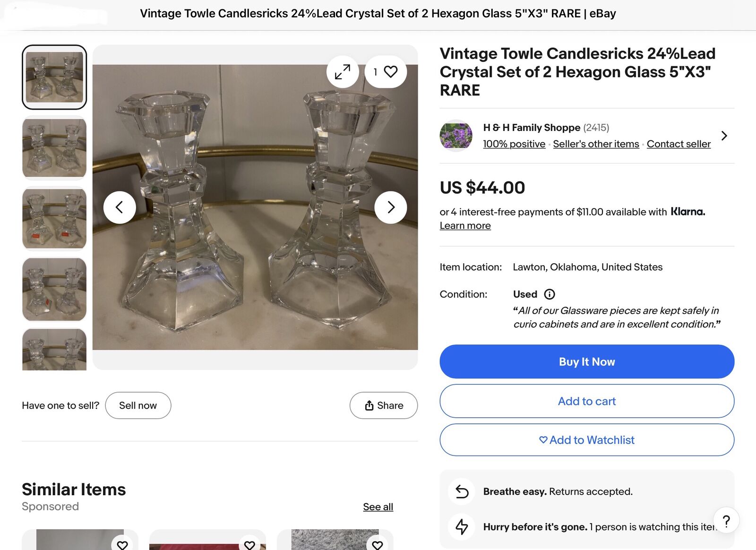Click the Condition info icon next to Used
The image size is (756, 550).
[550, 294]
